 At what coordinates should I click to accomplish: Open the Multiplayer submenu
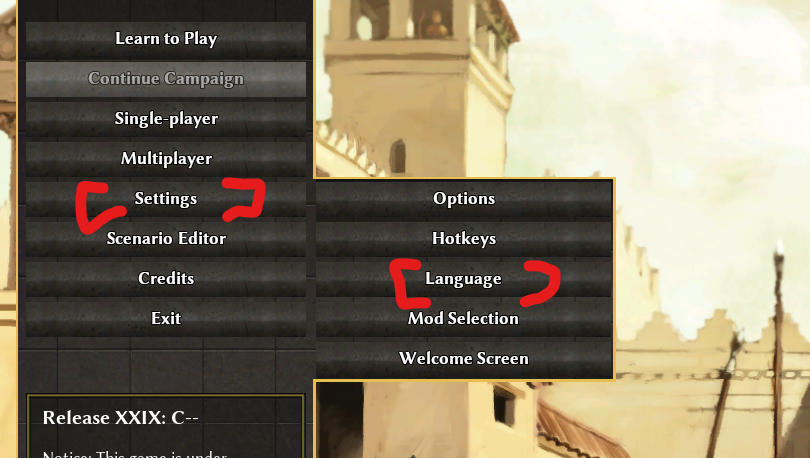click(166, 159)
